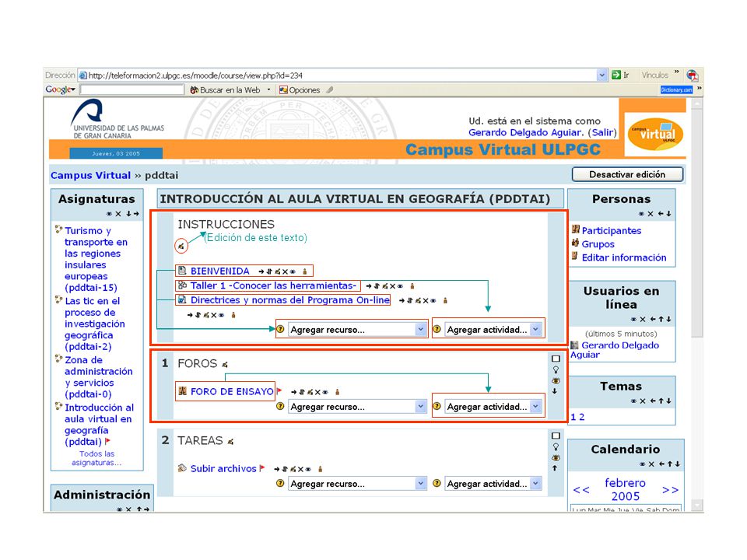747x560 pixels.
Task: Open Agregar actividad dropdown in FOROS section
Action: click(493, 407)
